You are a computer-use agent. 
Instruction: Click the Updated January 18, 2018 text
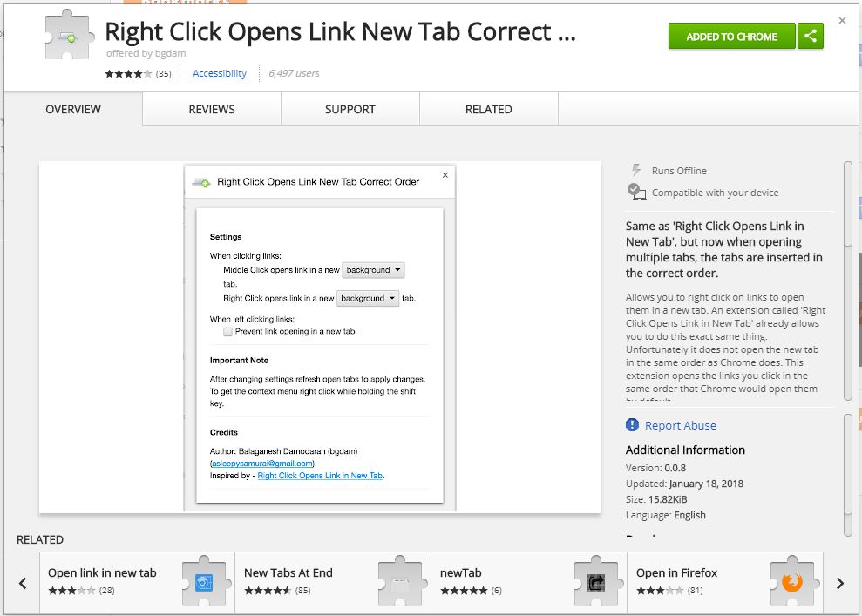tap(684, 484)
